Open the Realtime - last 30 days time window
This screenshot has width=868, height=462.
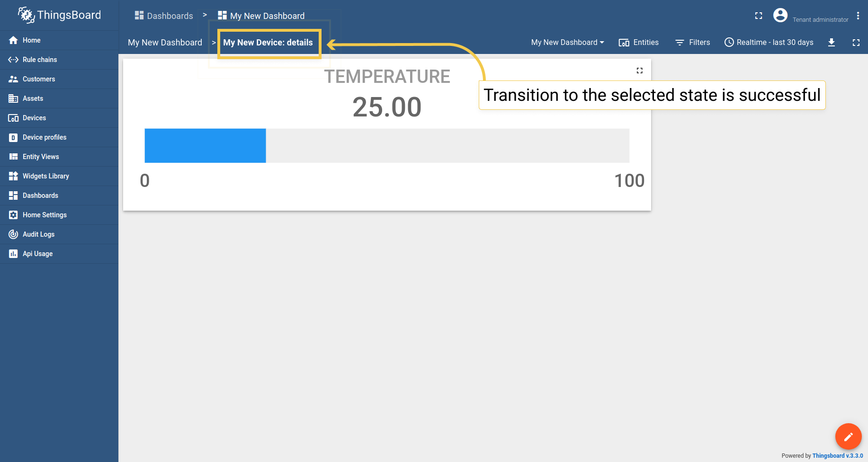coord(769,43)
